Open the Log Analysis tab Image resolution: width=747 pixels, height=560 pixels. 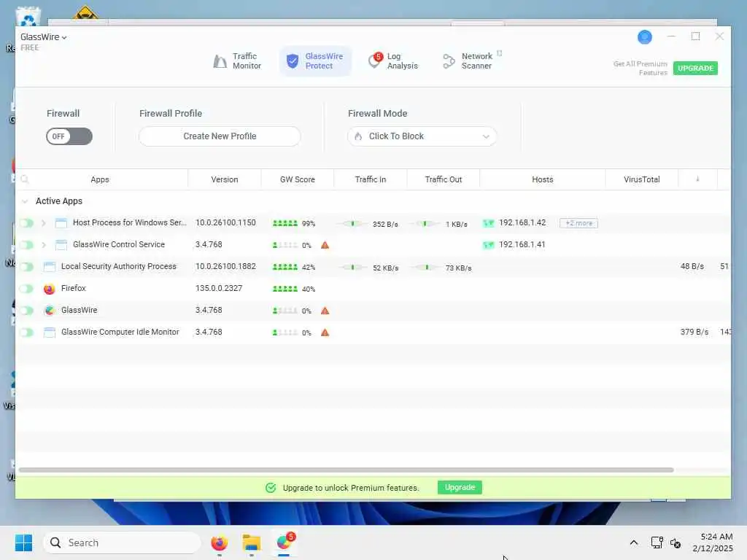(393, 61)
